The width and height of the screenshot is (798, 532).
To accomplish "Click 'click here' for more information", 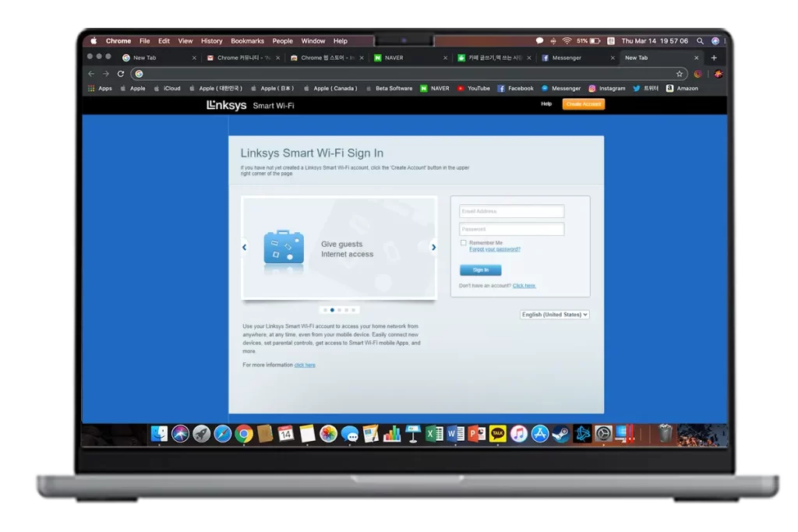I will pos(305,365).
